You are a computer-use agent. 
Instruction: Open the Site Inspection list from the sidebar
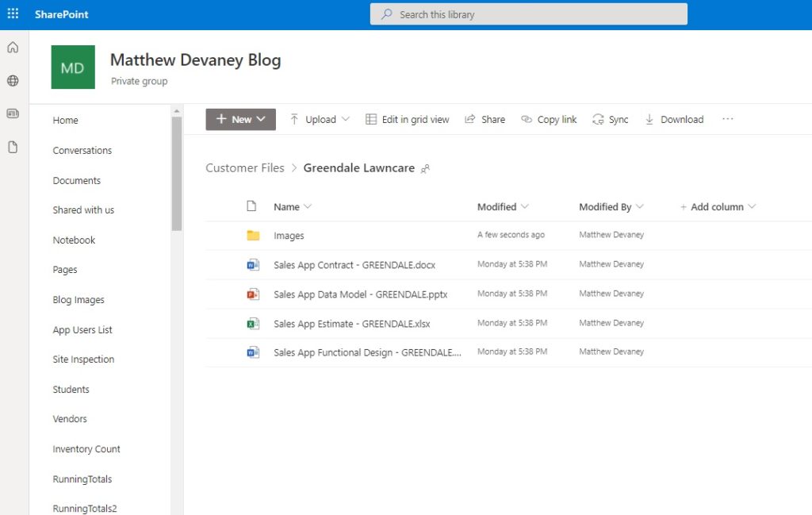tap(82, 359)
